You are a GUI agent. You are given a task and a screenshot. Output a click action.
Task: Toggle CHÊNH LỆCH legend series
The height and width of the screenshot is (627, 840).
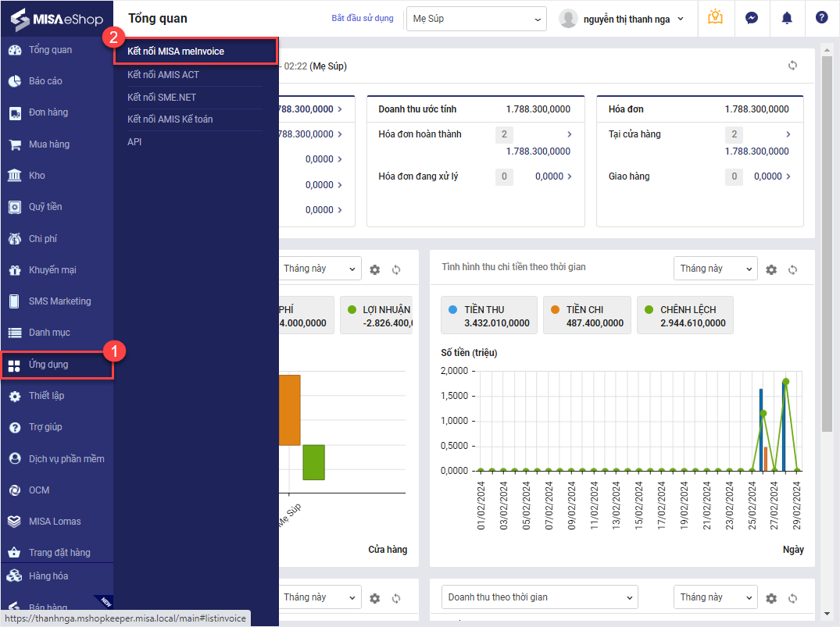pyautogui.click(x=685, y=315)
